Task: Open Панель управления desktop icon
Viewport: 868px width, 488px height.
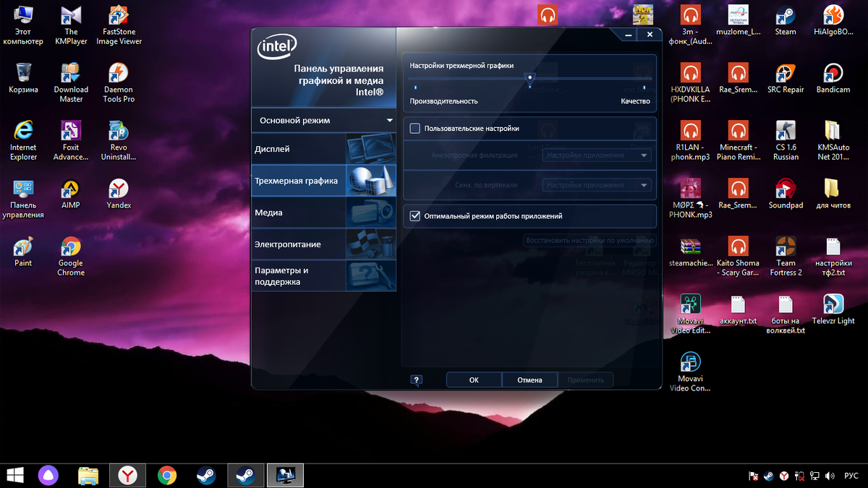Action: (x=23, y=198)
